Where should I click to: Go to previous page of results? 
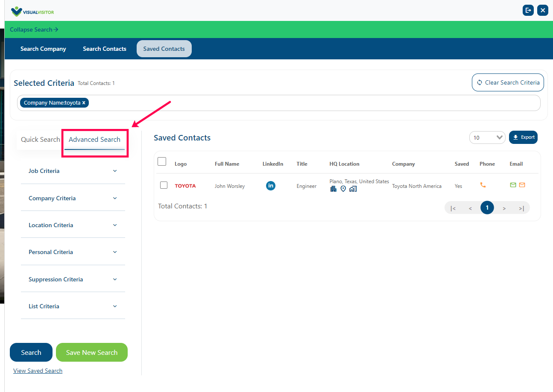pyautogui.click(x=470, y=208)
